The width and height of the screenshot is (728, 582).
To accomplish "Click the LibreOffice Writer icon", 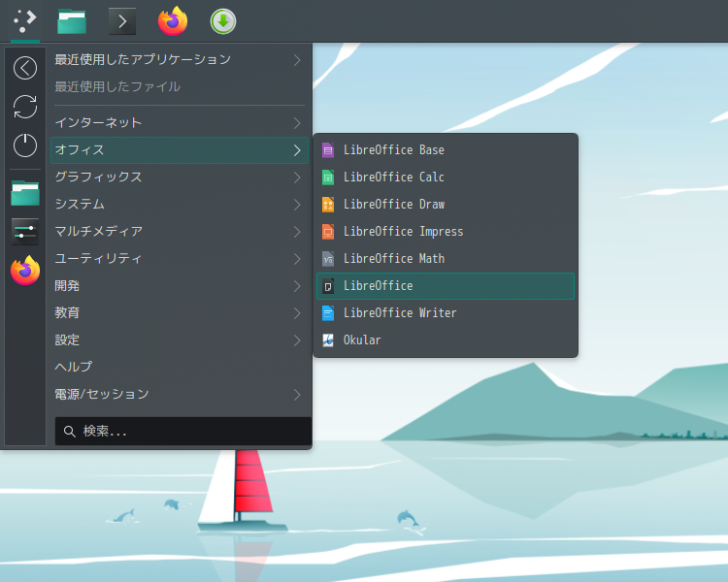I will 328,312.
